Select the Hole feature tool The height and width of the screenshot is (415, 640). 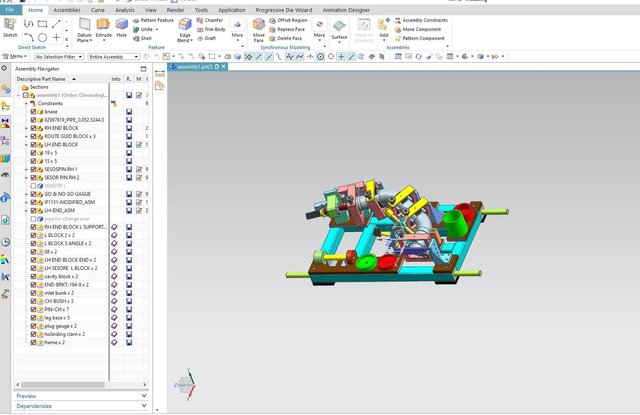tap(121, 29)
